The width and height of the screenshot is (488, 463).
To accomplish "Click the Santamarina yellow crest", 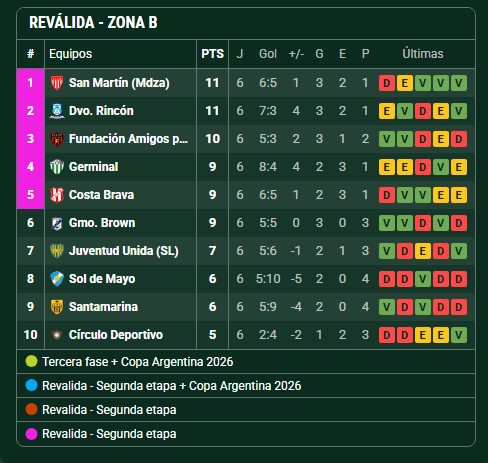I will coord(57,307).
